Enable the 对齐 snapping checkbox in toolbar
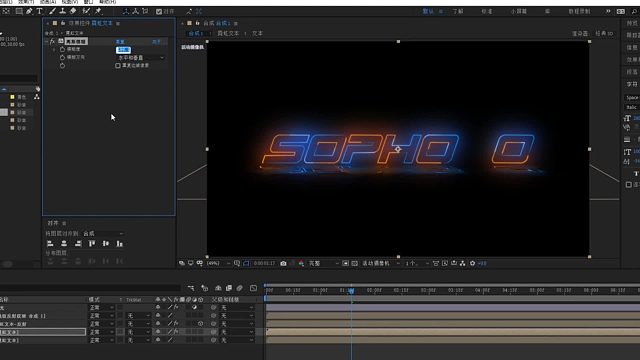This screenshot has width=640, height=360. [159, 12]
